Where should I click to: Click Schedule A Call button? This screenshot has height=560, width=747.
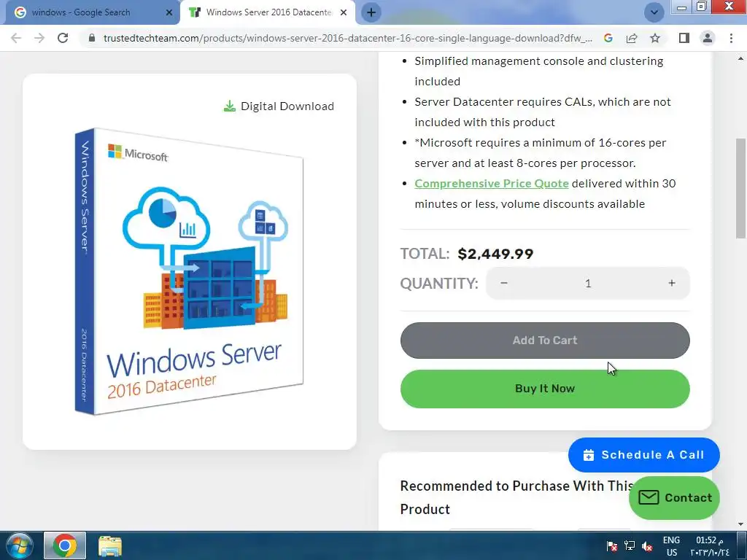click(643, 455)
